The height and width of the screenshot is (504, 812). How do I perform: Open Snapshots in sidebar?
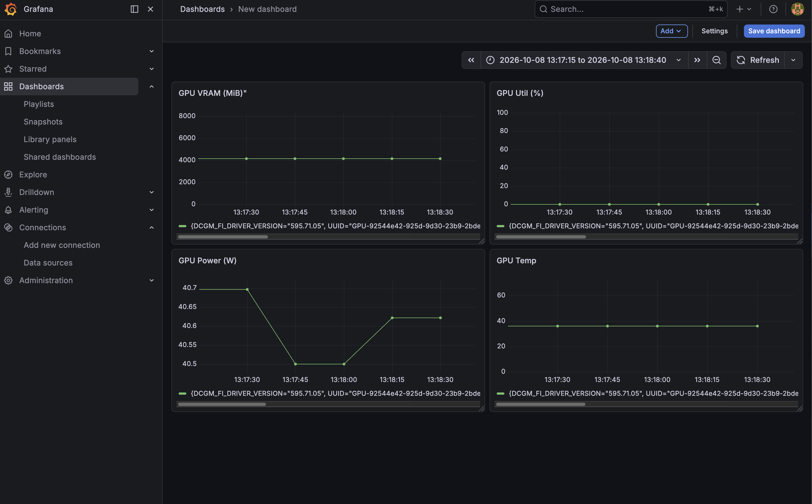43,122
